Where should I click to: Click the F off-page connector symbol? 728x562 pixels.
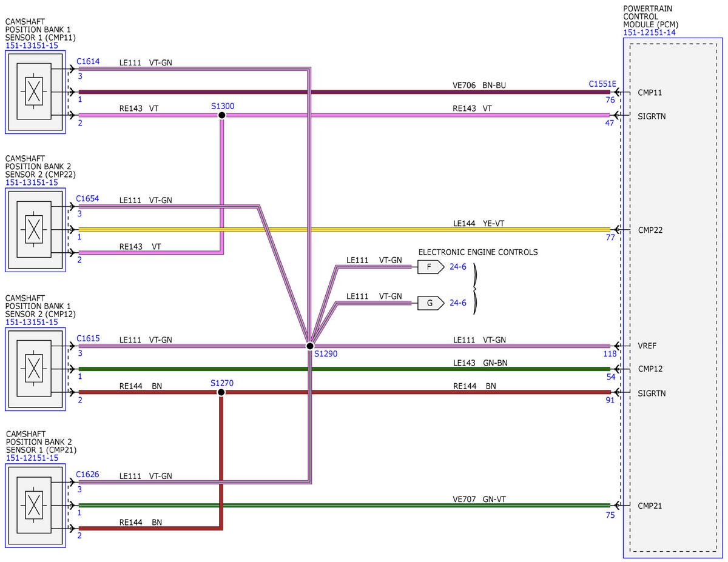(431, 267)
